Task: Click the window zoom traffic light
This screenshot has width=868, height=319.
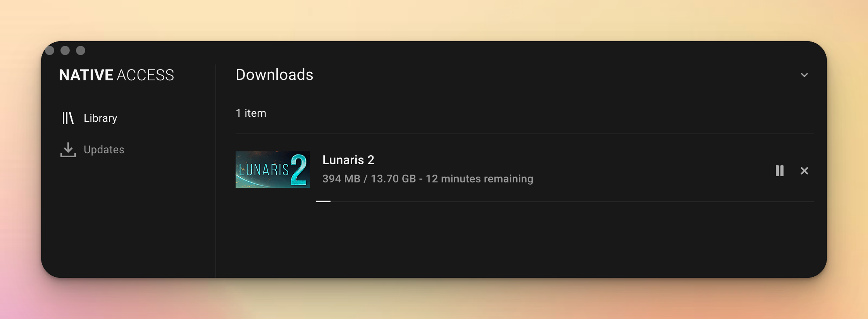Action: click(81, 50)
